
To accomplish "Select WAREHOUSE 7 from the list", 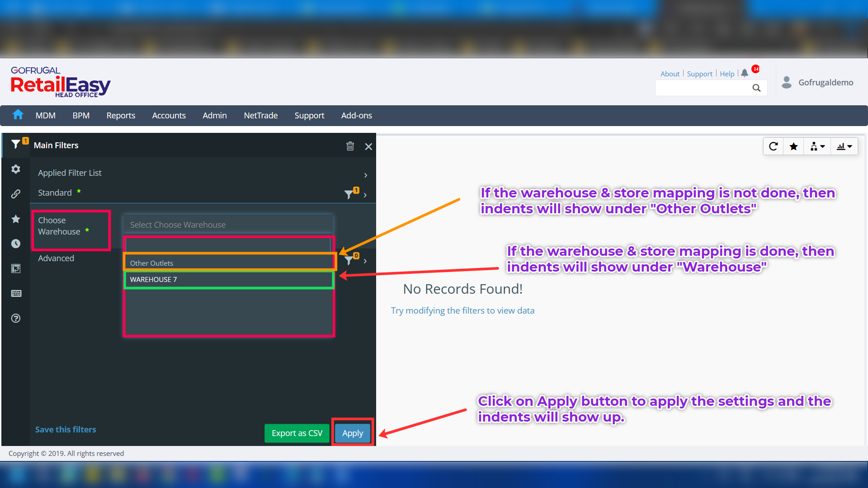I will (154, 279).
